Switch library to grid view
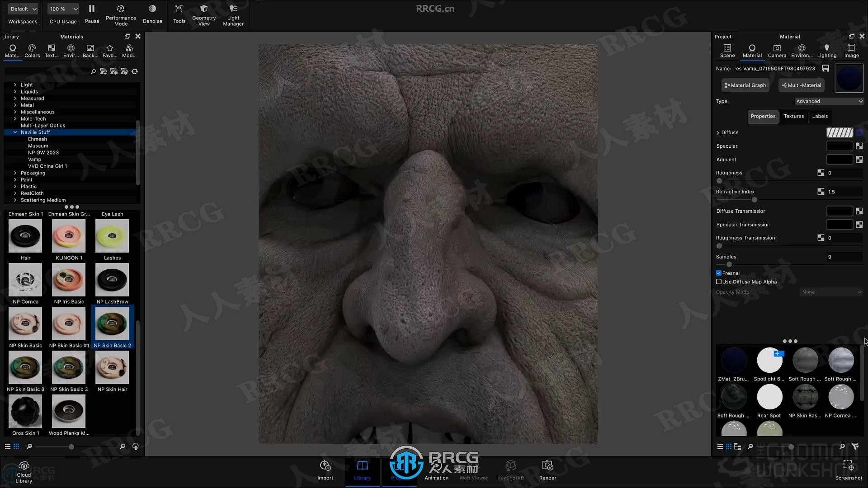Viewport: 868px width, 488px height. pos(16,446)
